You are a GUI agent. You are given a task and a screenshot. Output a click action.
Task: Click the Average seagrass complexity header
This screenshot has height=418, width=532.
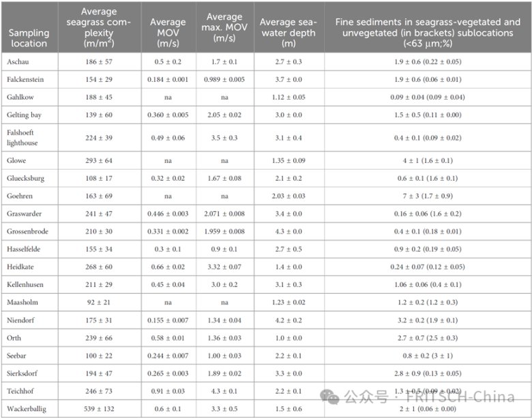(99, 27)
